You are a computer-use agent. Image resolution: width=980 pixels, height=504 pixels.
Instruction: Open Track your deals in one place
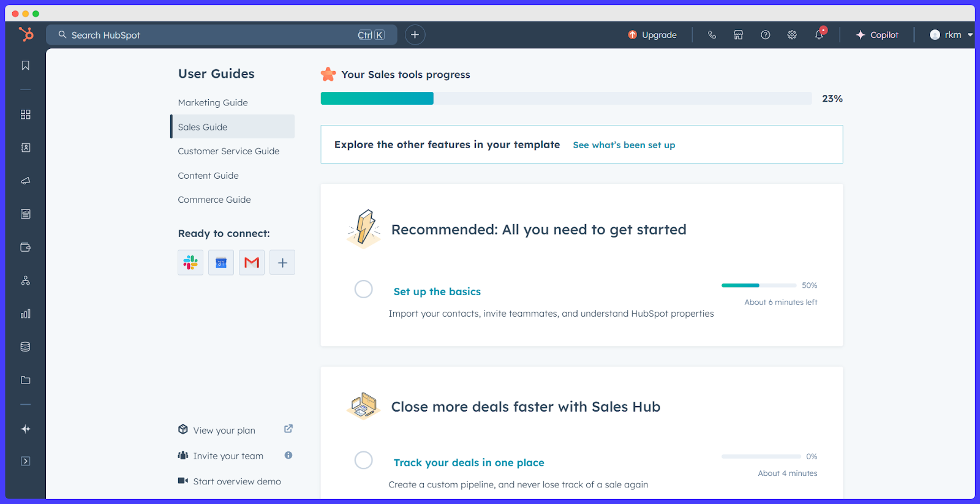tap(469, 462)
